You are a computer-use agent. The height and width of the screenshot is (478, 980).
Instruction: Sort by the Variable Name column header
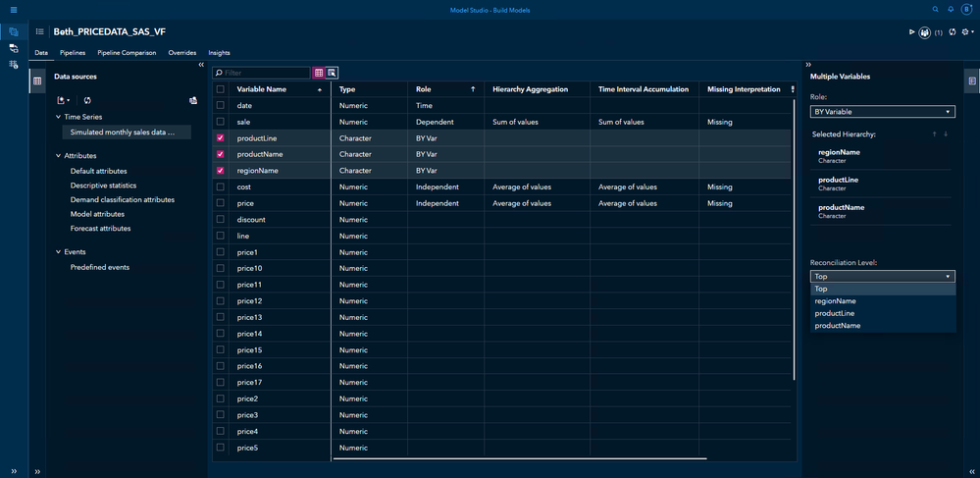point(280,89)
